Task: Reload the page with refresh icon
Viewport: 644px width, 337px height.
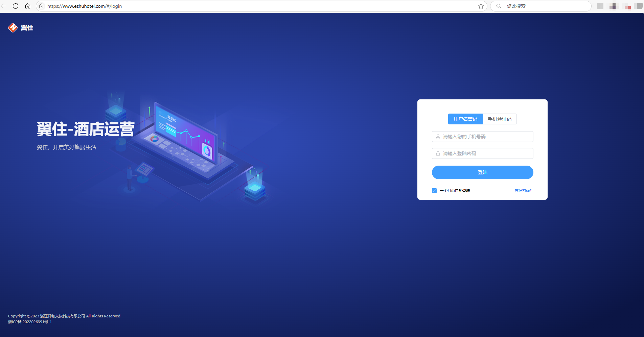Action: point(16,6)
